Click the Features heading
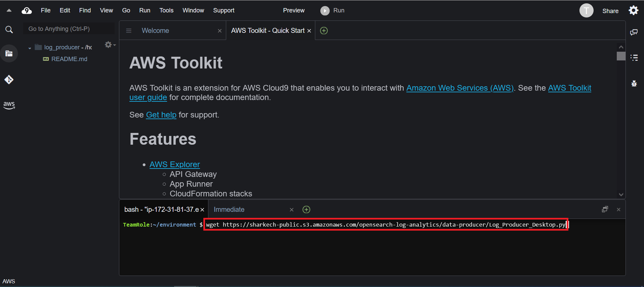644x287 pixels. coord(163,139)
